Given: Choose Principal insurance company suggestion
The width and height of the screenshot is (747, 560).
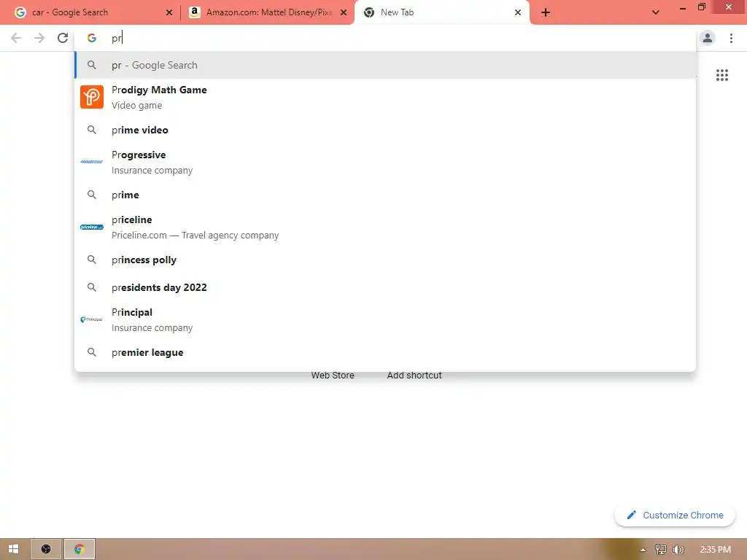Looking at the screenshot, I should coord(385,320).
